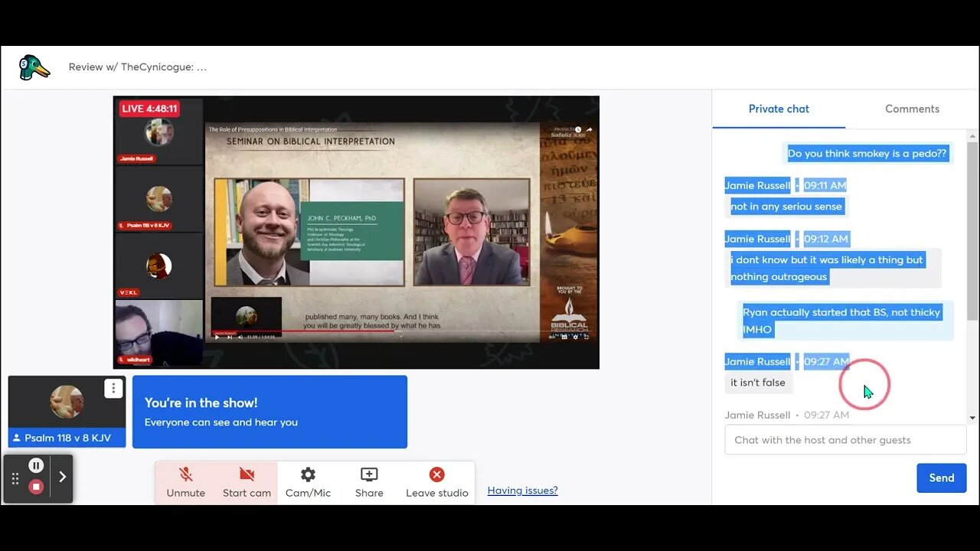
Task: Select the Psalm 118 v 8 KJV camera thumbnail
Action: [x=67, y=412]
